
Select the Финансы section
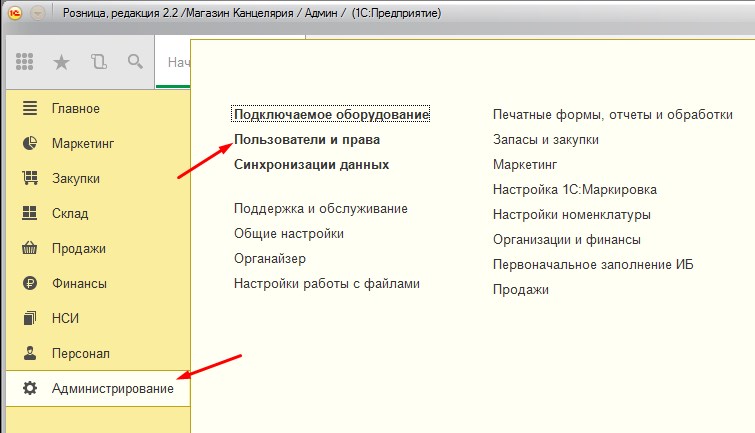coord(98,284)
